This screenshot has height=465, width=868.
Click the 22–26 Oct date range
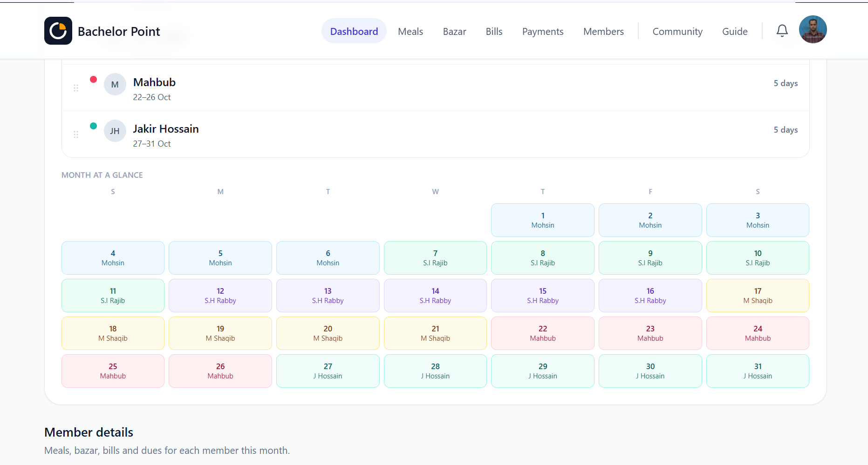[152, 97]
